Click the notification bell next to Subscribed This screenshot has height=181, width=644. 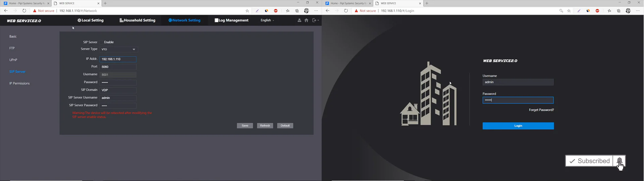click(619, 161)
